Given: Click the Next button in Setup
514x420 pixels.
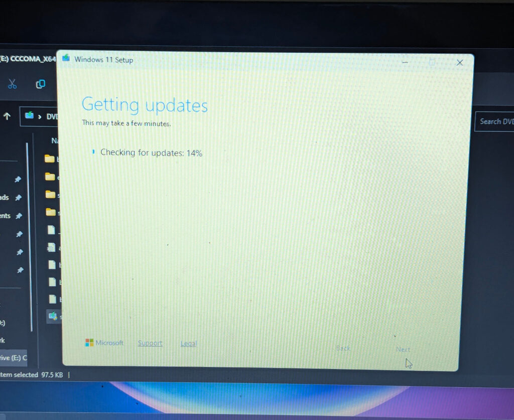Looking at the screenshot, I should click(403, 349).
